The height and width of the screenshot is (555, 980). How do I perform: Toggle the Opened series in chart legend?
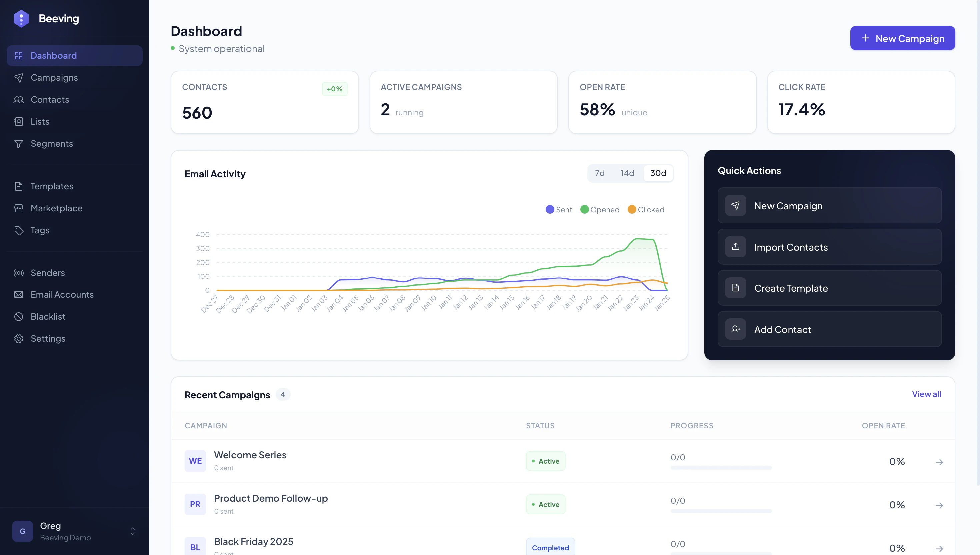600,209
